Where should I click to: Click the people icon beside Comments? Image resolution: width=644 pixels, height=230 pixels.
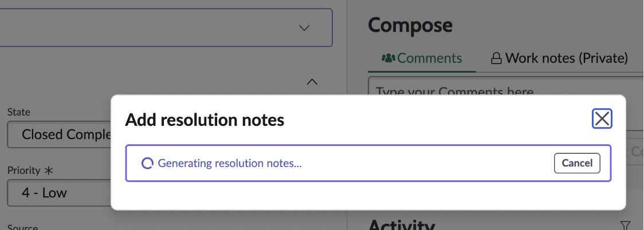pyautogui.click(x=388, y=58)
